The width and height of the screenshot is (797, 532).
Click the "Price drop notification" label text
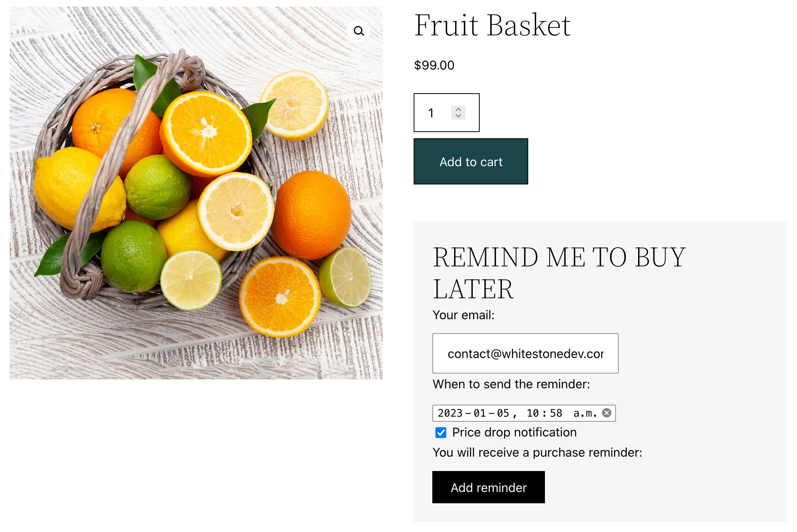(x=514, y=433)
